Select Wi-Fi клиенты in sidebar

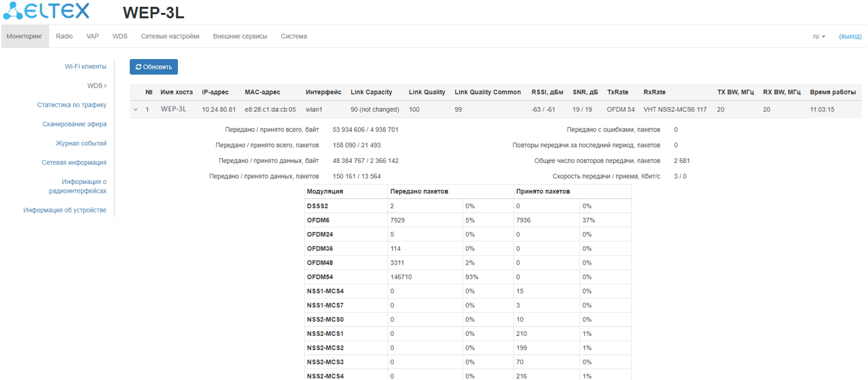click(86, 66)
